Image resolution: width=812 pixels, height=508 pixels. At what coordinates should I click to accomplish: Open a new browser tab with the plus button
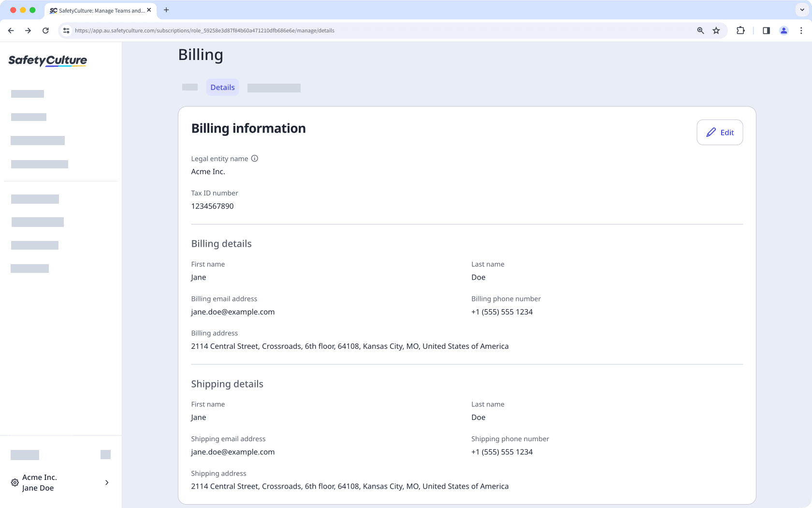[166, 10]
